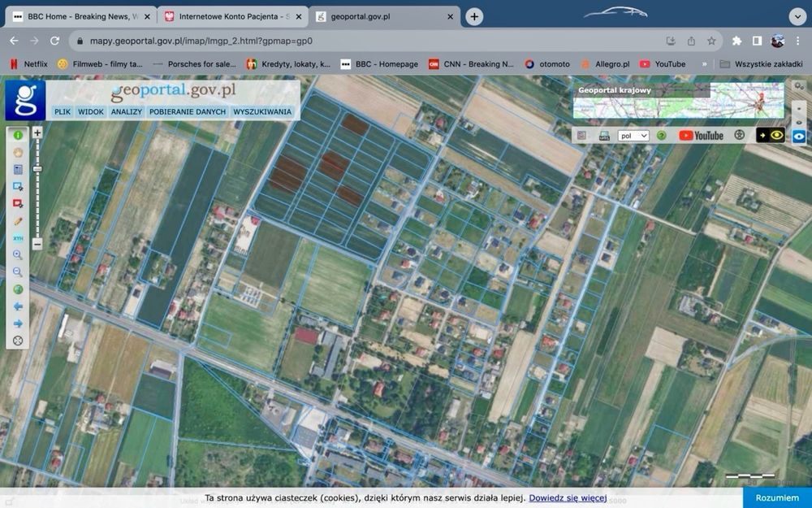Open a new browser tab

coord(474,16)
